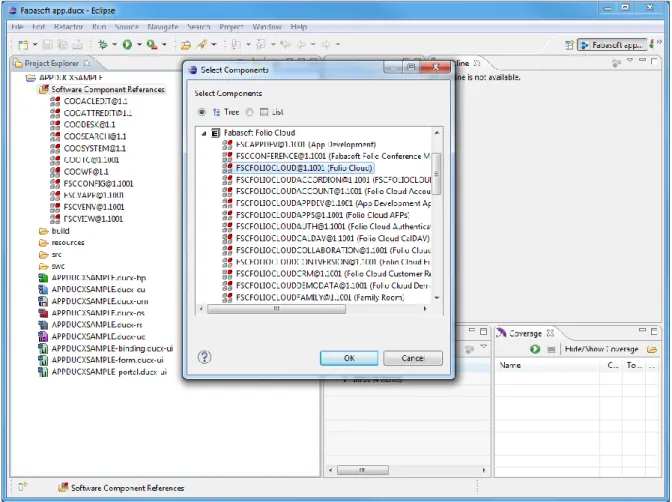Click the folder icon in Coverage toolbar

pos(652,349)
